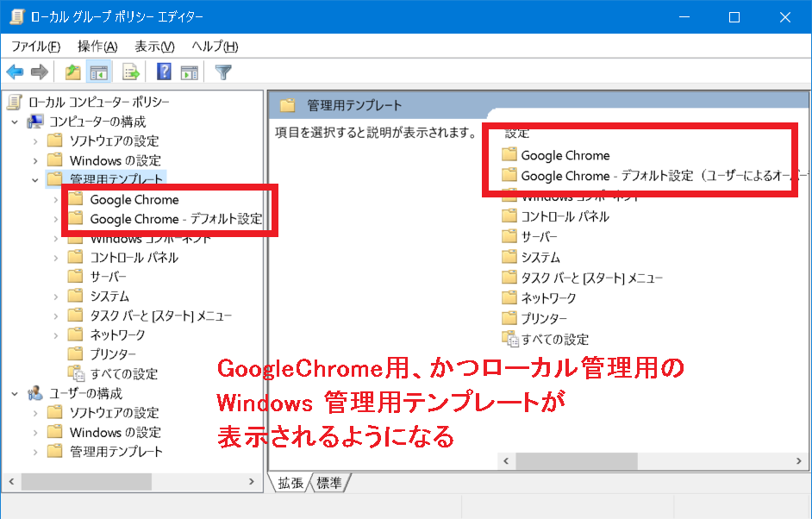Viewport: 812px width, 519px height.
Task: Expand the システム tree node
Action: (x=56, y=297)
